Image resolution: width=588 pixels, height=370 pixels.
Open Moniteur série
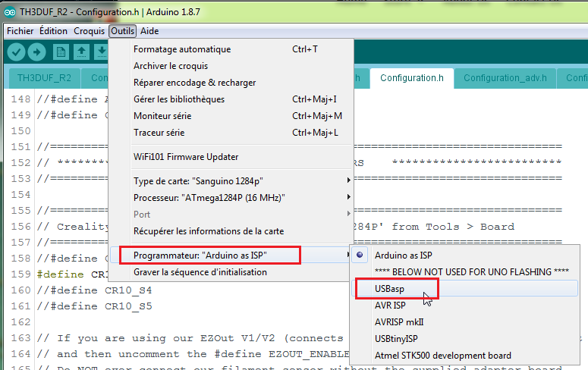pos(231,116)
